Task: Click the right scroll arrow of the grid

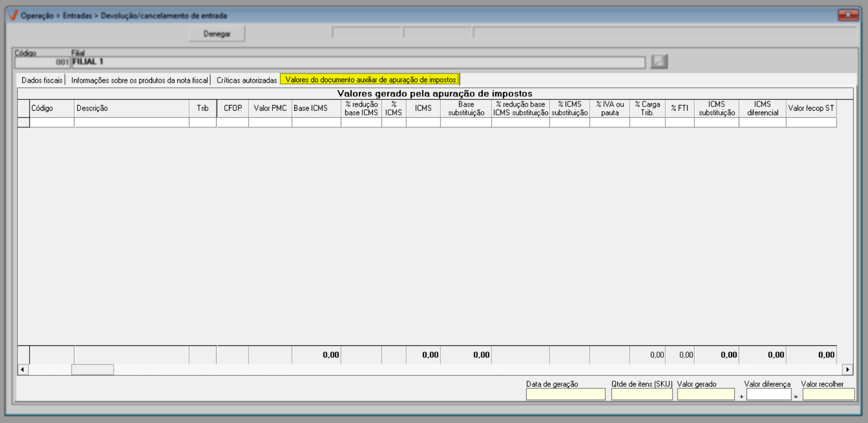Action: (847, 369)
